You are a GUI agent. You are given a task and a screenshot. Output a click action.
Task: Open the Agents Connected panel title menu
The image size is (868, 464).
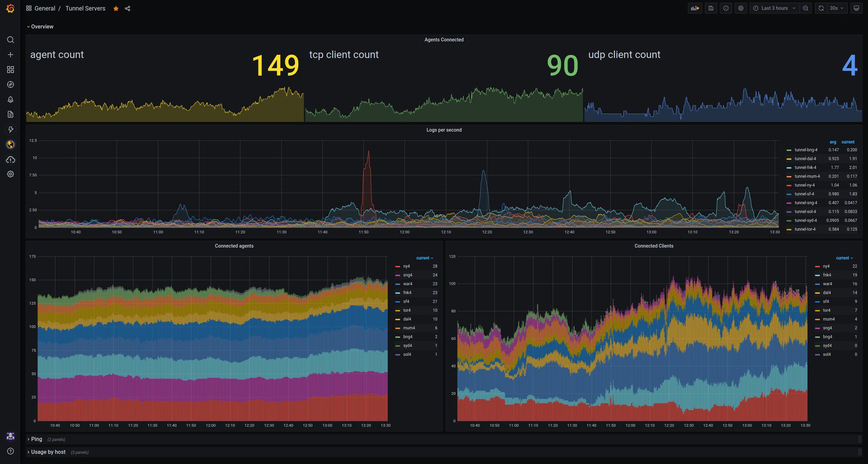(444, 40)
